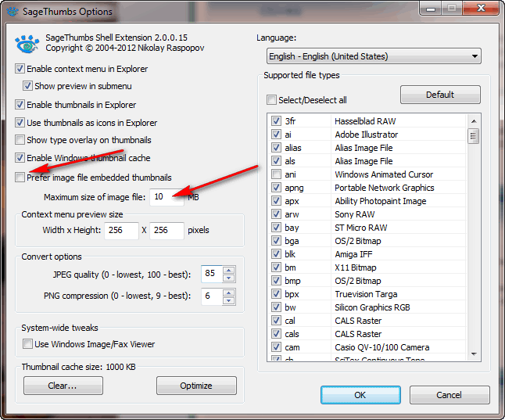Viewport: 505px width, 420px height.
Task: Click the title bar SageThumbs app icon
Action: click(x=13, y=12)
